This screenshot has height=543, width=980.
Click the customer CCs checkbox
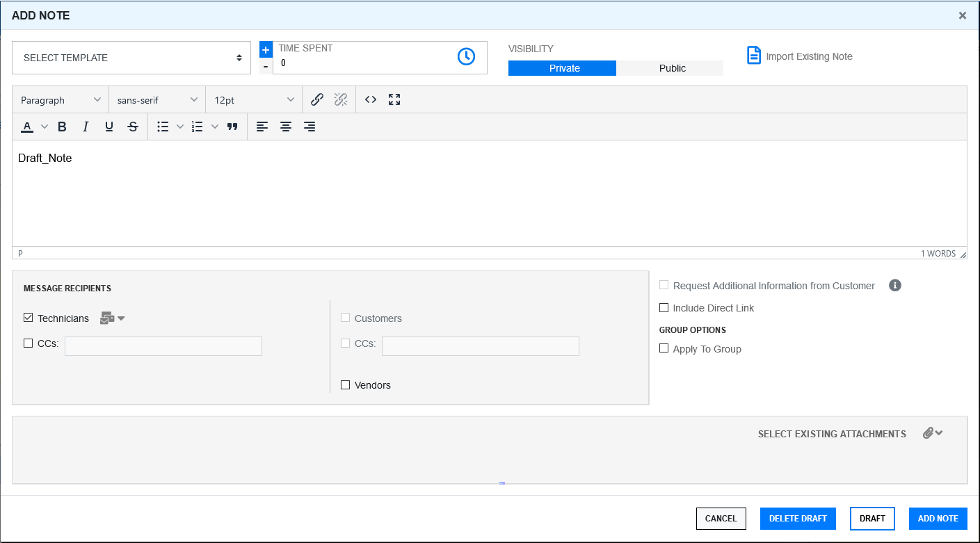coord(346,343)
